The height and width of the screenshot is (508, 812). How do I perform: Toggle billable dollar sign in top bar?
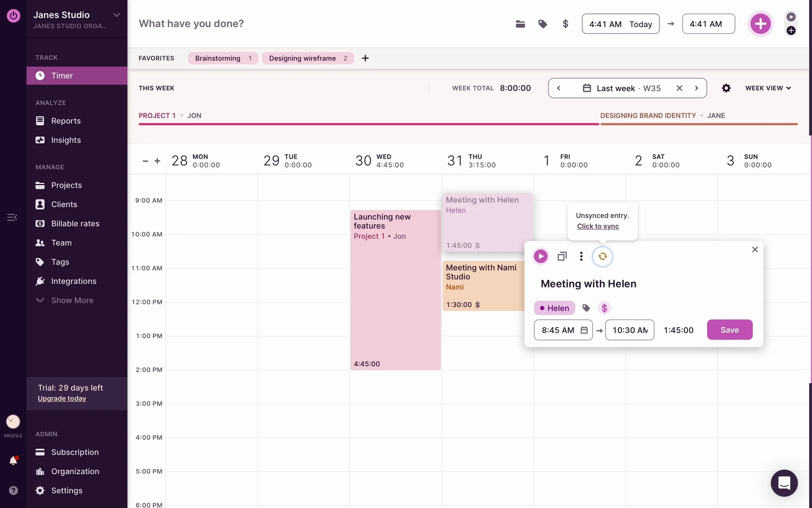pyautogui.click(x=565, y=24)
